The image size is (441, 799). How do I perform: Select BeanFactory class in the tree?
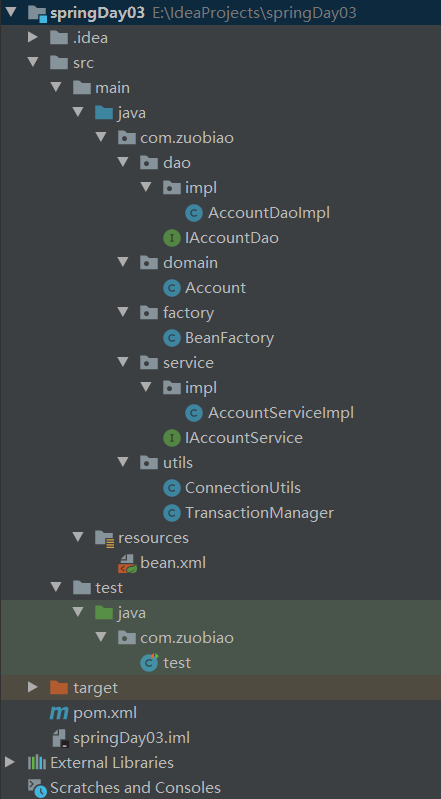point(229,338)
